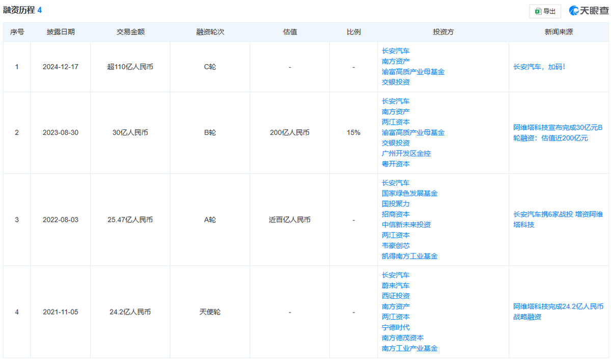611x364 pixels.
Task: Open 长安汽车 investor in the B轮 row
Action: [396, 101]
